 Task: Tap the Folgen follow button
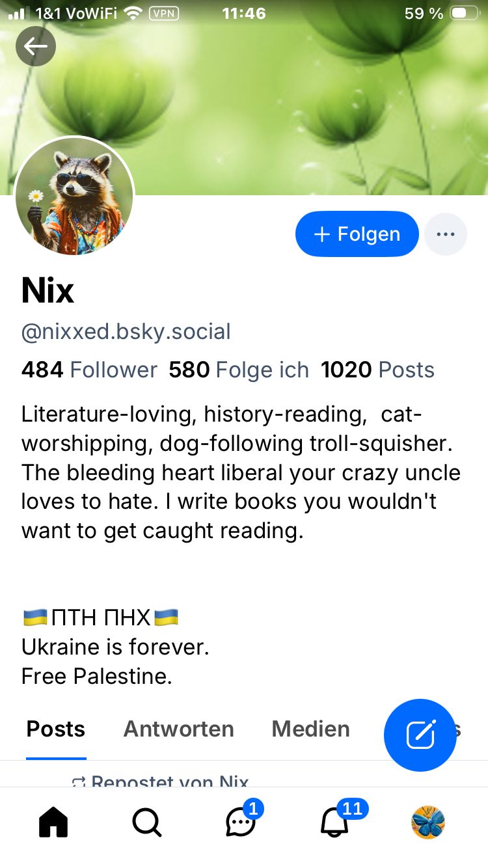[357, 234]
